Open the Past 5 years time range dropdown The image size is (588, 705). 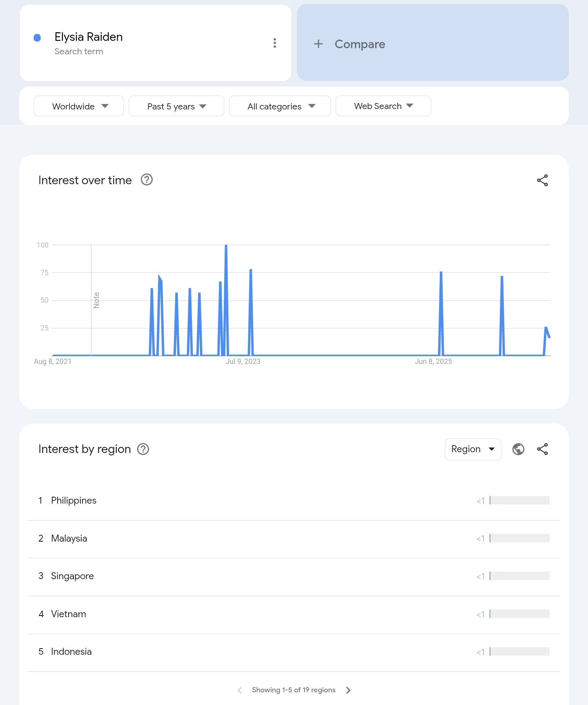point(176,106)
